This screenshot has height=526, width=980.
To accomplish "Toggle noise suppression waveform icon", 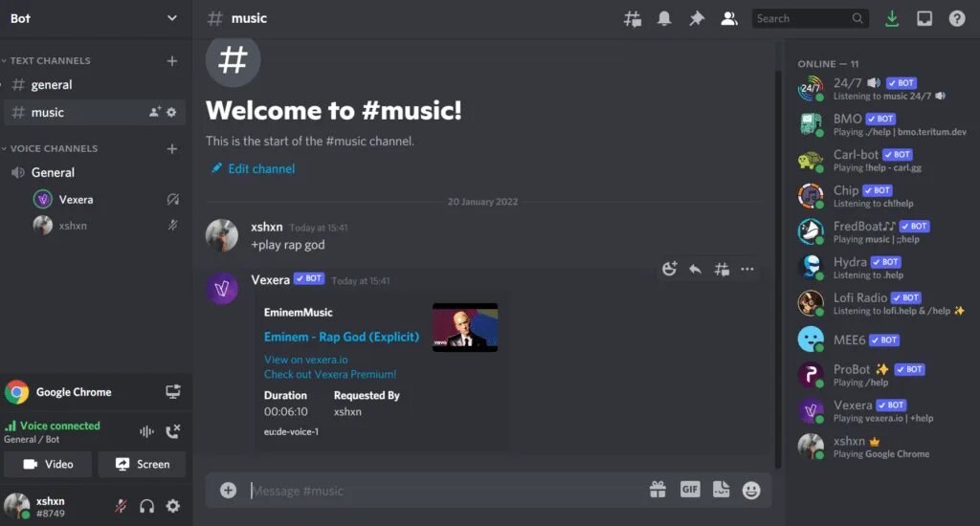I will click(146, 431).
